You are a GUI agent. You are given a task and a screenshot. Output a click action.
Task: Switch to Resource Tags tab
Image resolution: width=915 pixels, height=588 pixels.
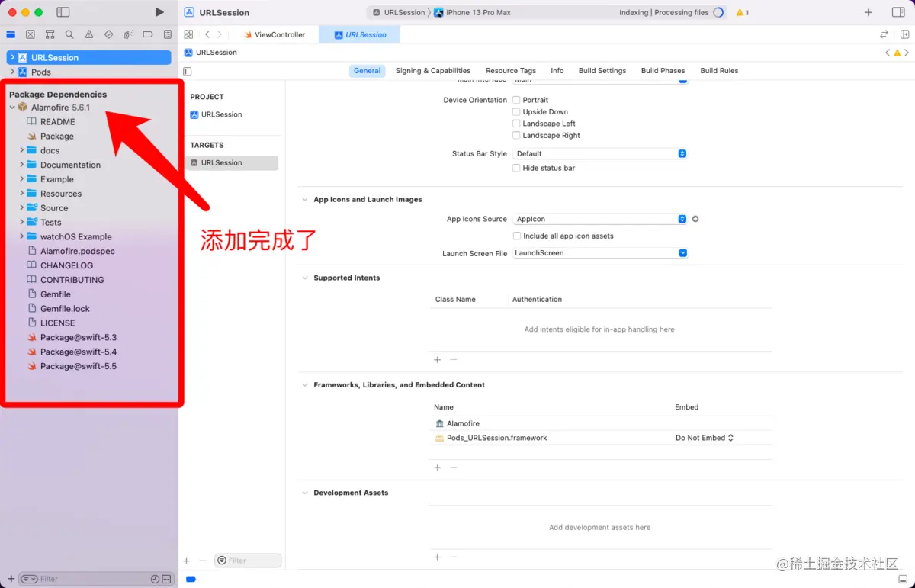tap(511, 71)
